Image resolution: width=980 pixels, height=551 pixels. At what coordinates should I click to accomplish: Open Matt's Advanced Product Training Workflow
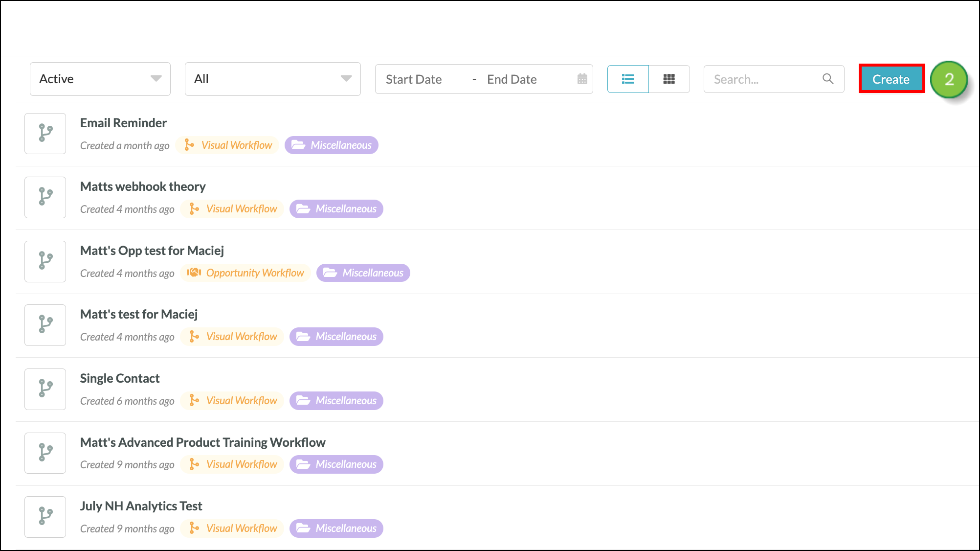[x=202, y=442]
